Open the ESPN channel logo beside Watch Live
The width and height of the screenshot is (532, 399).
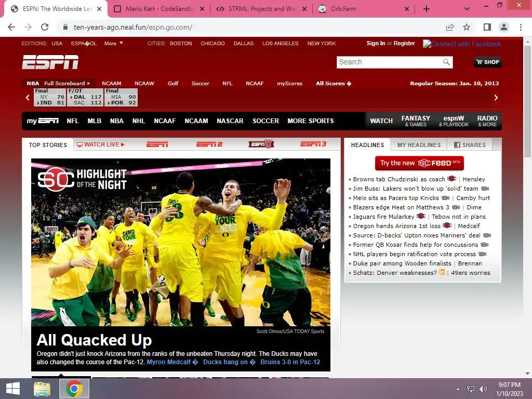point(157,144)
